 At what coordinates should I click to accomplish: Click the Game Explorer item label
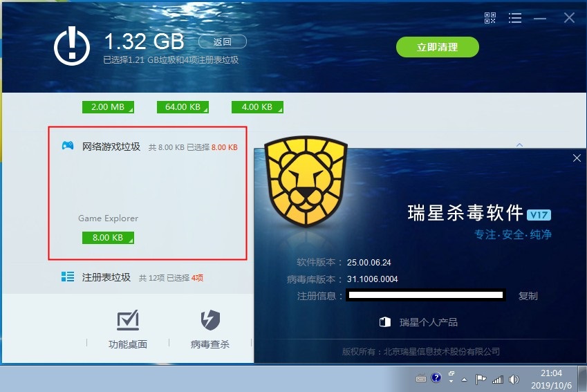click(x=108, y=218)
